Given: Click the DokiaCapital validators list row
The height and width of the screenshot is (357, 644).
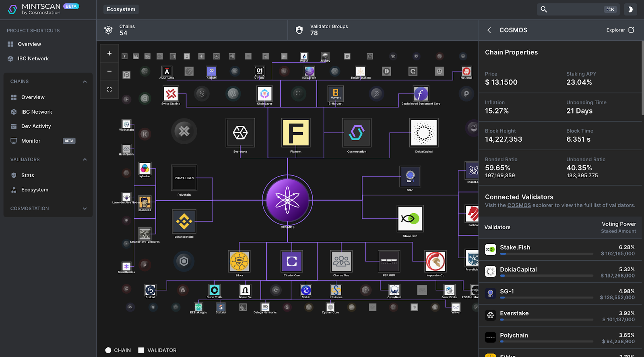Looking at the screenshot, I should click(560, 272).
